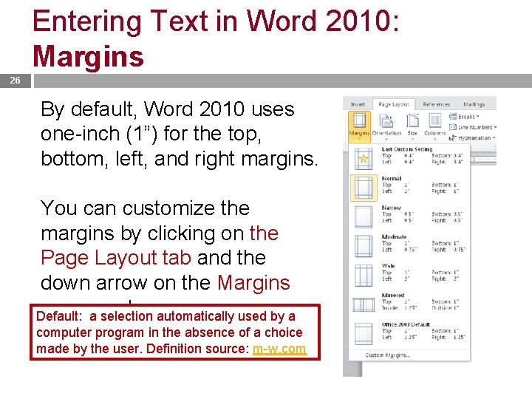532x399 pixels.
Task: Choose the Last Custom Setting star icon
Action: [364, 158]
